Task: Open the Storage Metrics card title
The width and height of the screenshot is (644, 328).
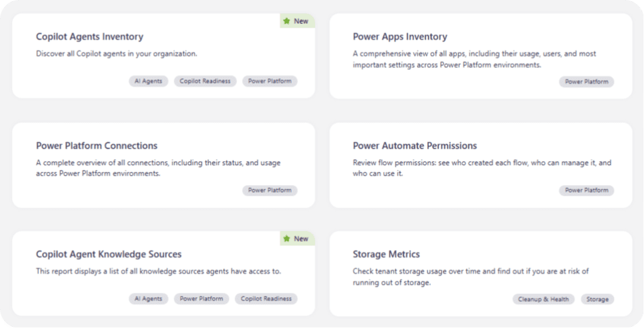Action: [x=386, y=254]
